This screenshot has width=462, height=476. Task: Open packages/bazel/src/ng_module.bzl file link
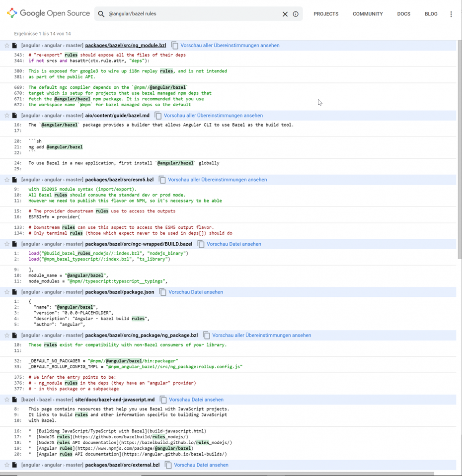126,46
